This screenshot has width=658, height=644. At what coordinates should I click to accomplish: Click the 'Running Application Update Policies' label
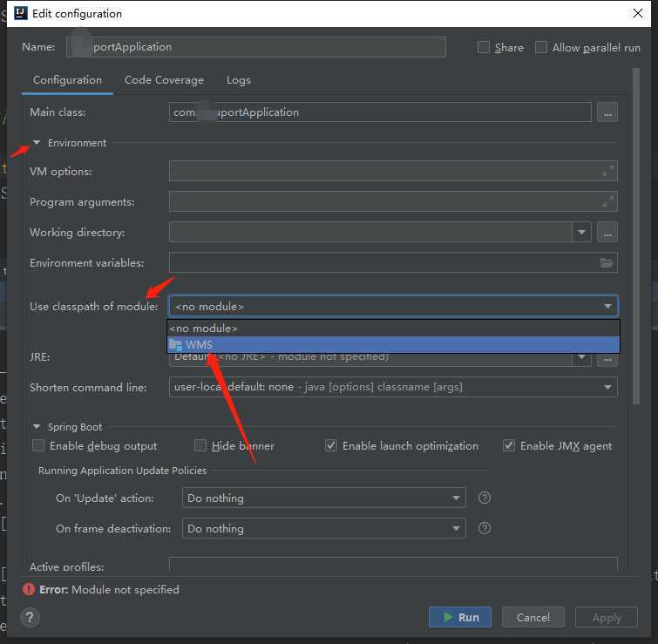tap(123, 471)
